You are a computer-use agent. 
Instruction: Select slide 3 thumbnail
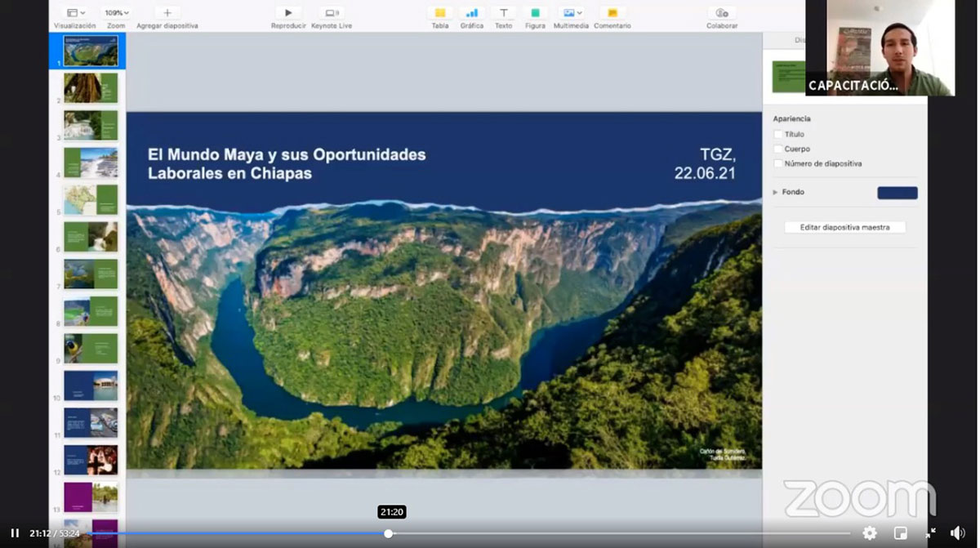pos(91,125)
